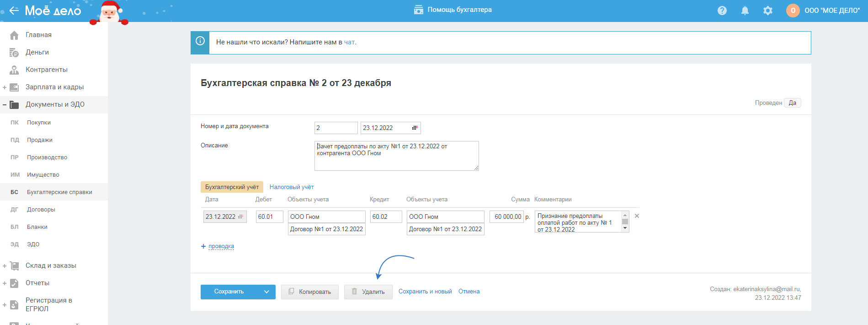Screen dimensions: 868x325
Task: Click the Документы и ЭДО folder icon
Action: tap(14, 105)
